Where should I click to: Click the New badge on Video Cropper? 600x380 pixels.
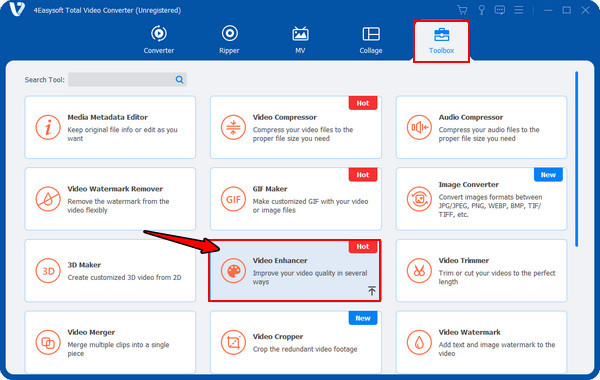click(x=363, y=318)
